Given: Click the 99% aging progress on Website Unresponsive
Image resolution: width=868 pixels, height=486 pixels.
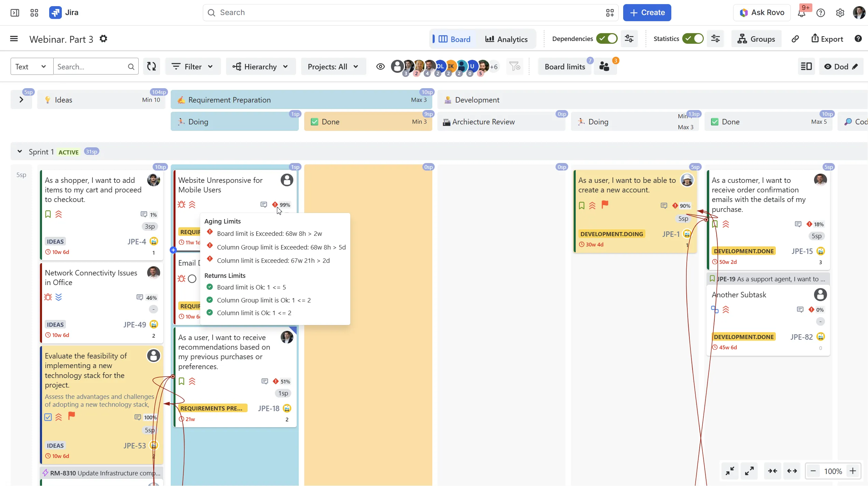Looking at the screenshot, I should tap(285, 205).
